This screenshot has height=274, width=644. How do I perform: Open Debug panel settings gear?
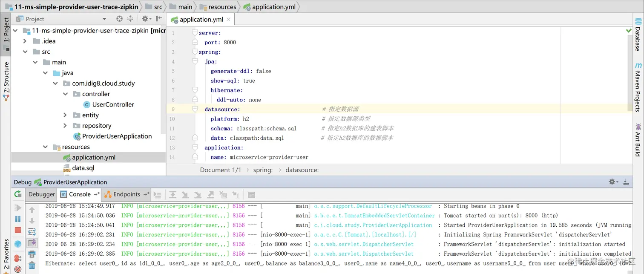[613, 182]
